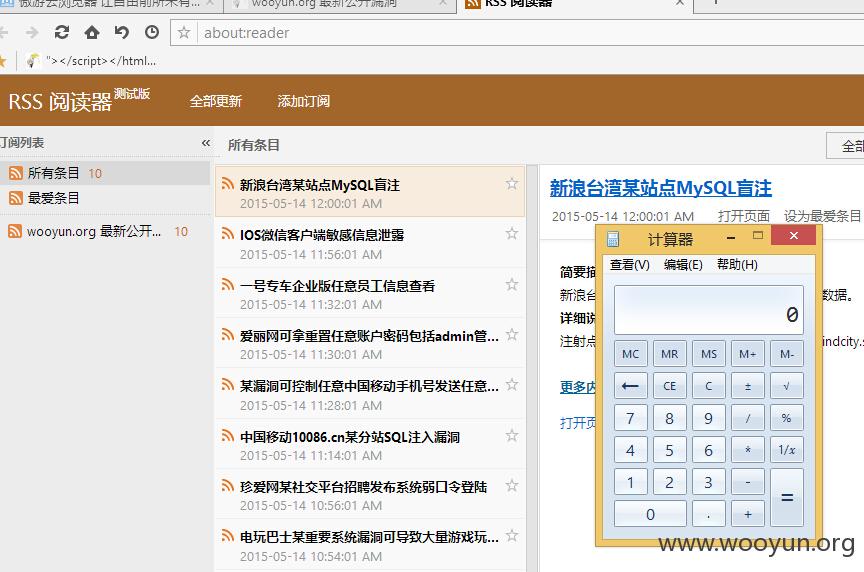Star the 电玩巴士某重要系统漏洞 entry
This screenshot has height=572, width=864.
[512, 536]
